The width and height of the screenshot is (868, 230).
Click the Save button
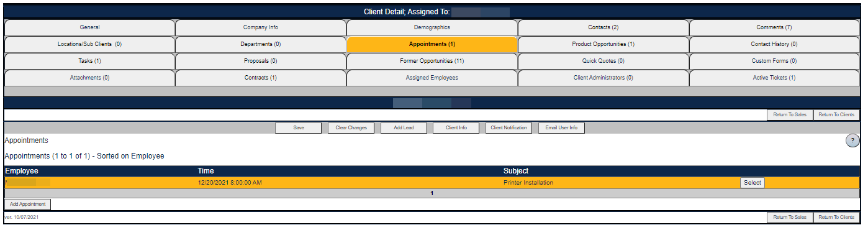(299, 128)
